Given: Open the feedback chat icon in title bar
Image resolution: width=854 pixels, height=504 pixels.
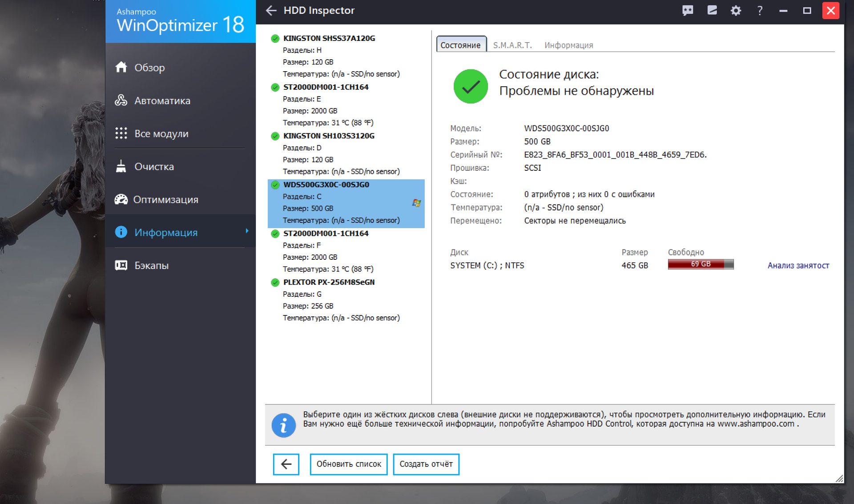Looking at the screenshot, I should click(x=688, y=11).
